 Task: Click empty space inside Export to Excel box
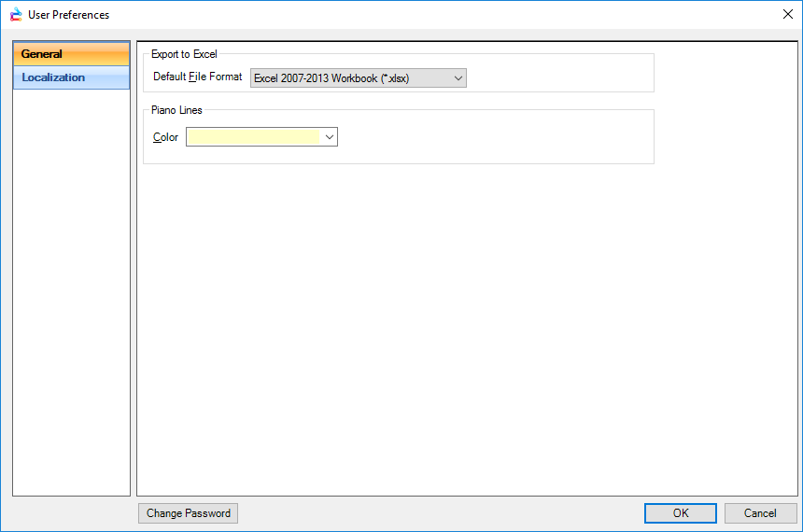[x=560, y=77]
